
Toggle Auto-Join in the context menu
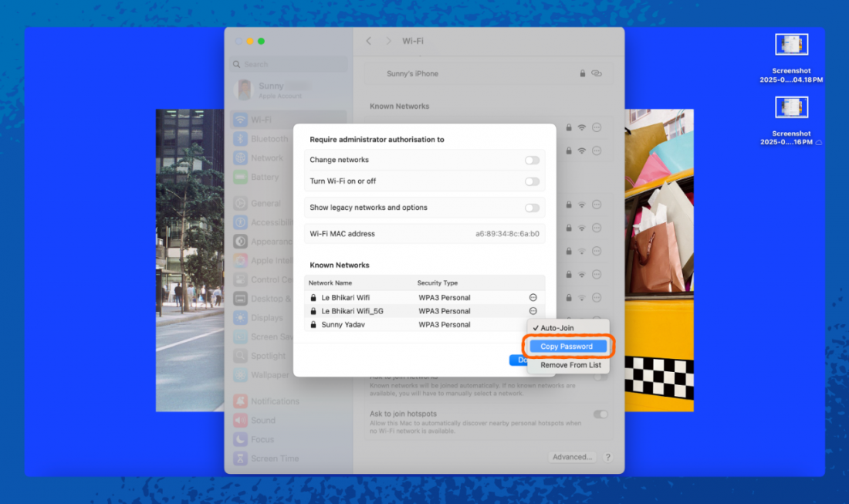pyautogui.click(x=556, y=328)
